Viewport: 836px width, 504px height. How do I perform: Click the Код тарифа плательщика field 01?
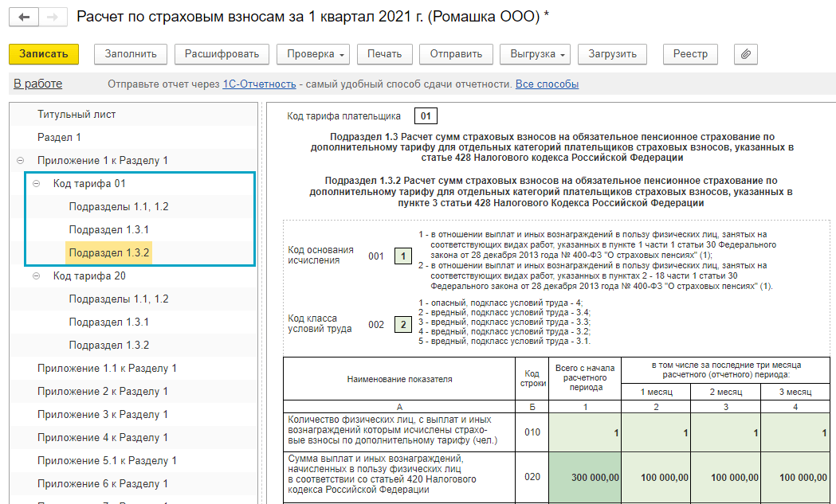(426, 116)
